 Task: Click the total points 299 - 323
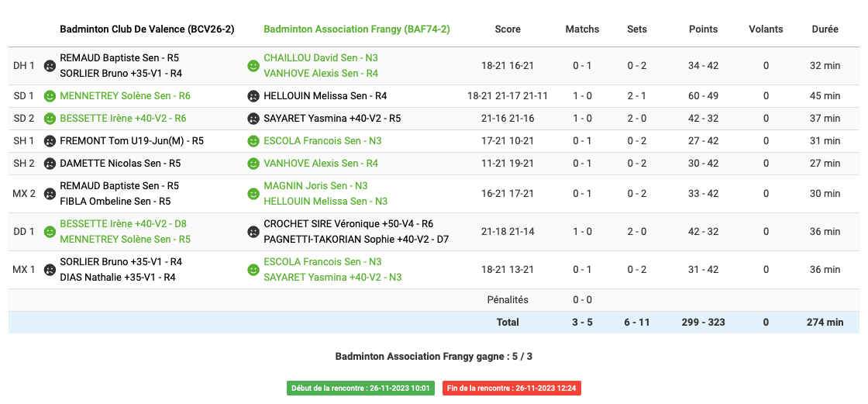(703, 322)
